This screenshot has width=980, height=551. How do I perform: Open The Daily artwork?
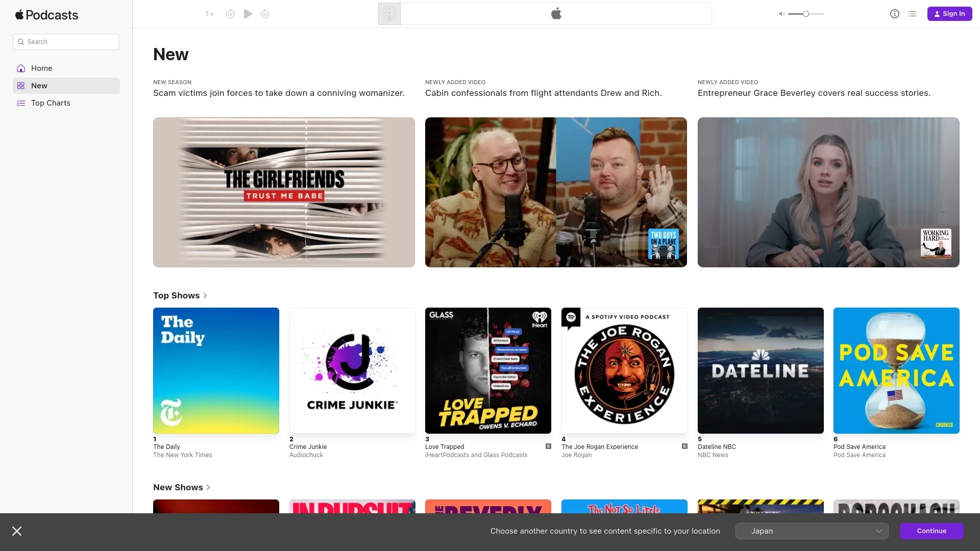click(216, 370)
